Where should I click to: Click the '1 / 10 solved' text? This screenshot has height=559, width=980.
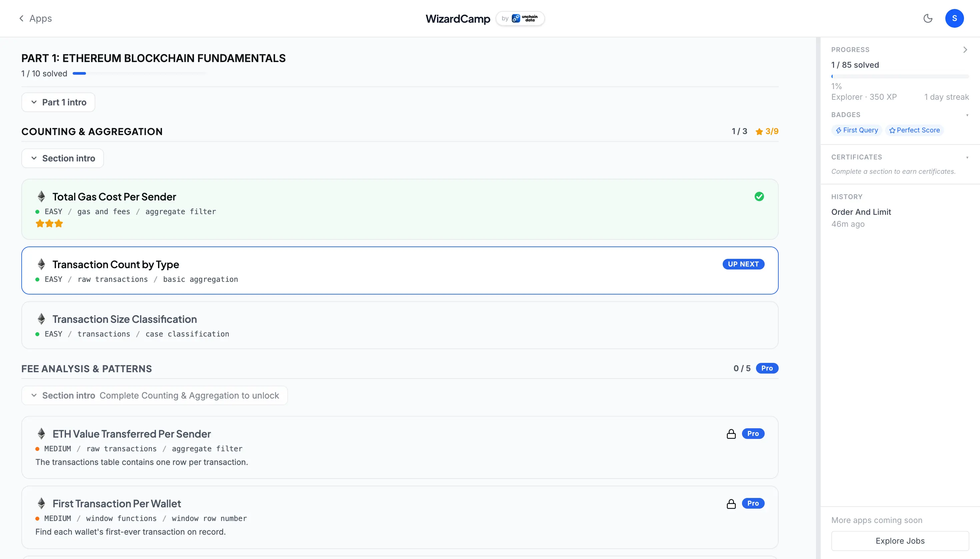[44, 73]
